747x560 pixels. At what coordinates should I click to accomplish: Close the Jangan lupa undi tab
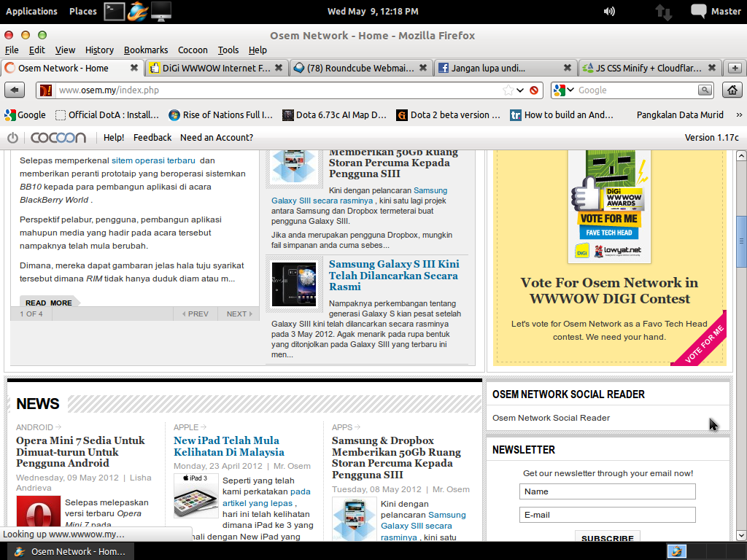point(568,68)
